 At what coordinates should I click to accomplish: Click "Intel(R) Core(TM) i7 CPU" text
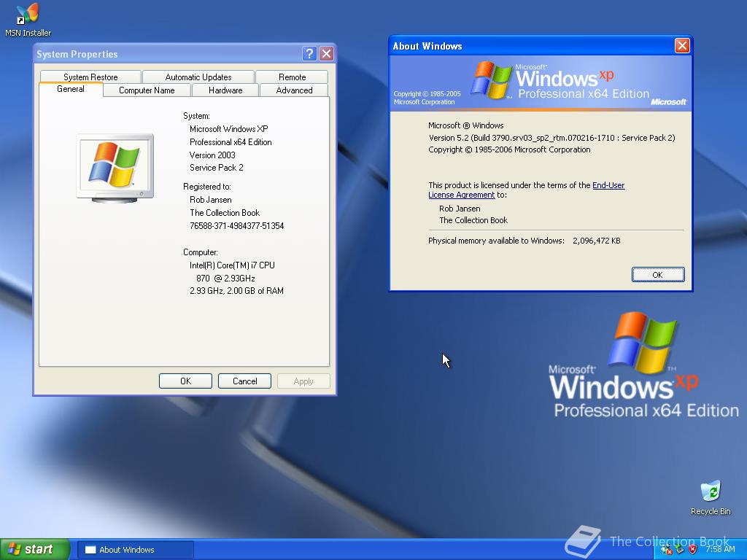[x=232, y=265]
